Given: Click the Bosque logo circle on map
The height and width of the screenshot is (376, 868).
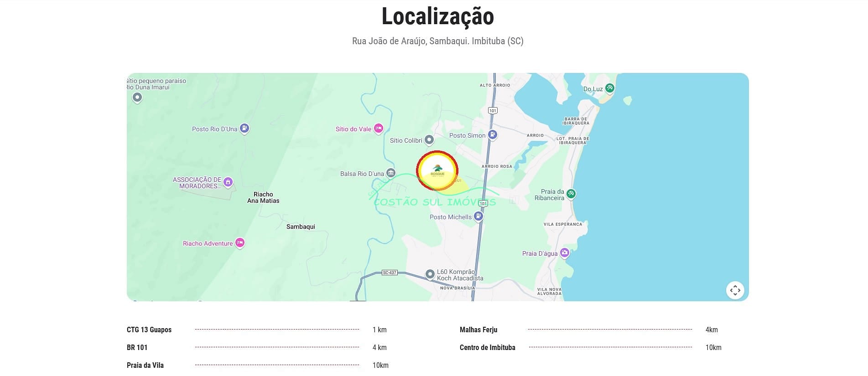Looking at the screenshot, I should [437, 170].
